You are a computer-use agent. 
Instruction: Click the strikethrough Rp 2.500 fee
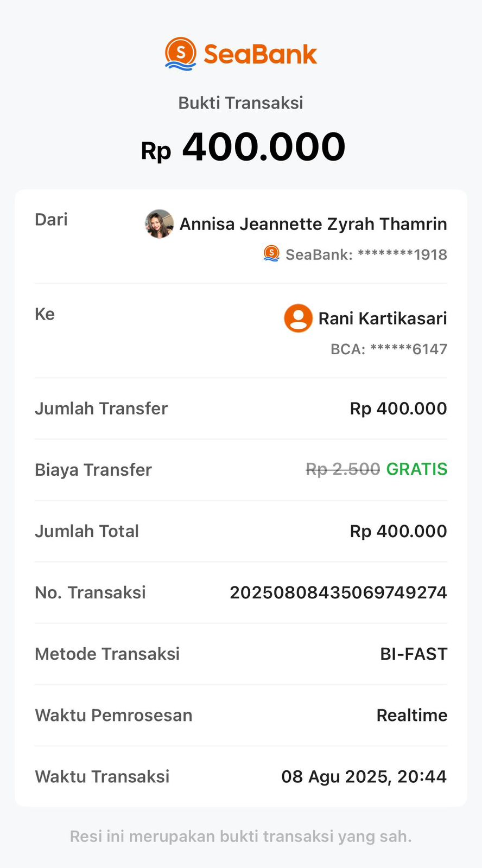343,469
